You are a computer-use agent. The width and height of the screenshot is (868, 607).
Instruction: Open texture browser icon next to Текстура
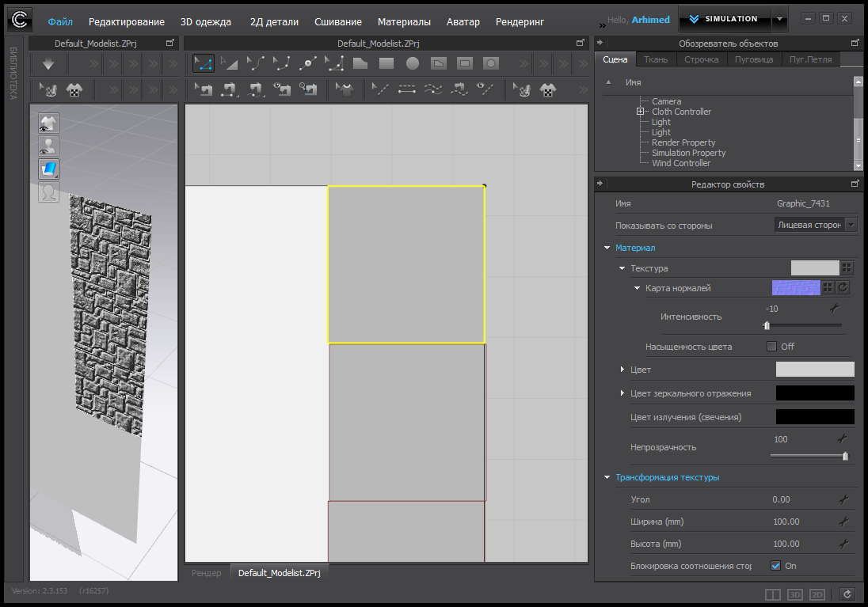847,268
